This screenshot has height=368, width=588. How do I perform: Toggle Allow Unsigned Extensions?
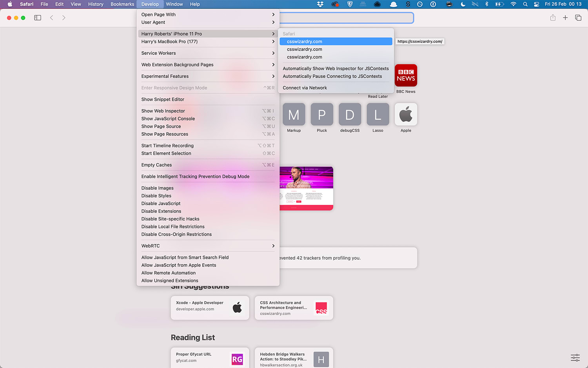tap(208, 281)
